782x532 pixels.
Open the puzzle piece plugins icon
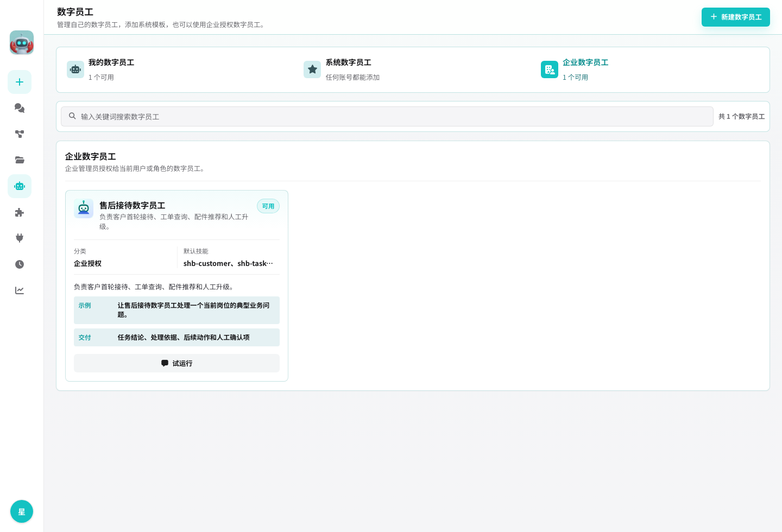coord(20,212)
